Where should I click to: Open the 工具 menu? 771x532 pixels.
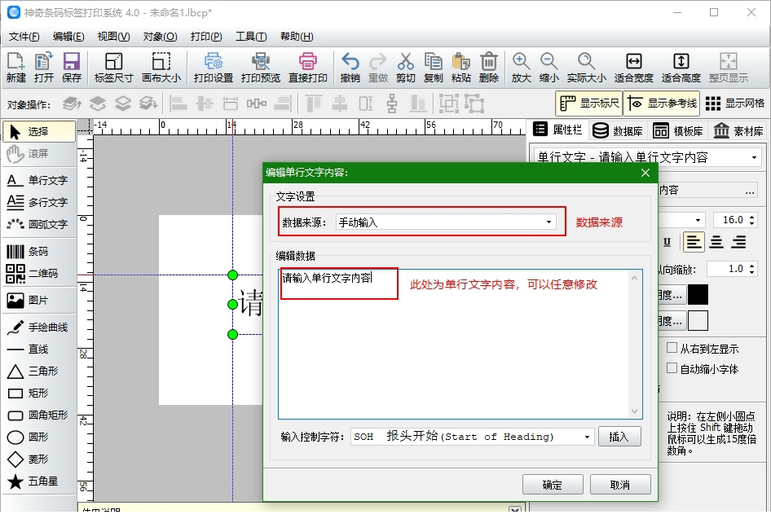coord(249,36)
